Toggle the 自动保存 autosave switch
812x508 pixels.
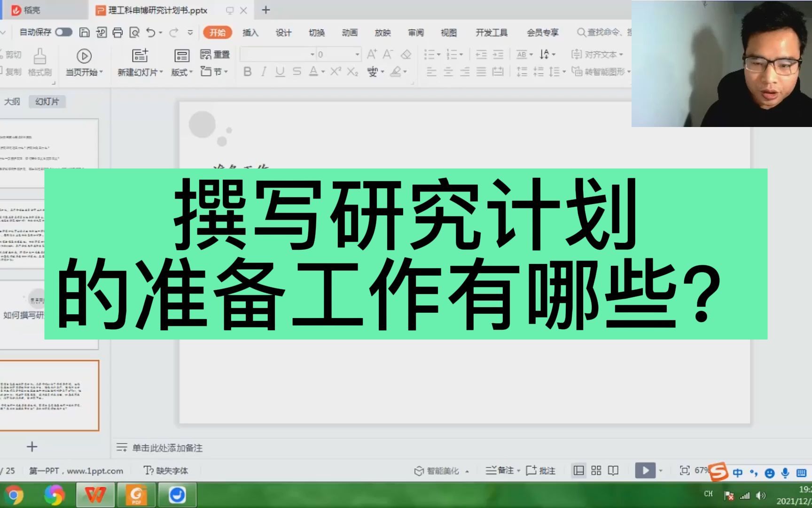click(x=63, y=32)
